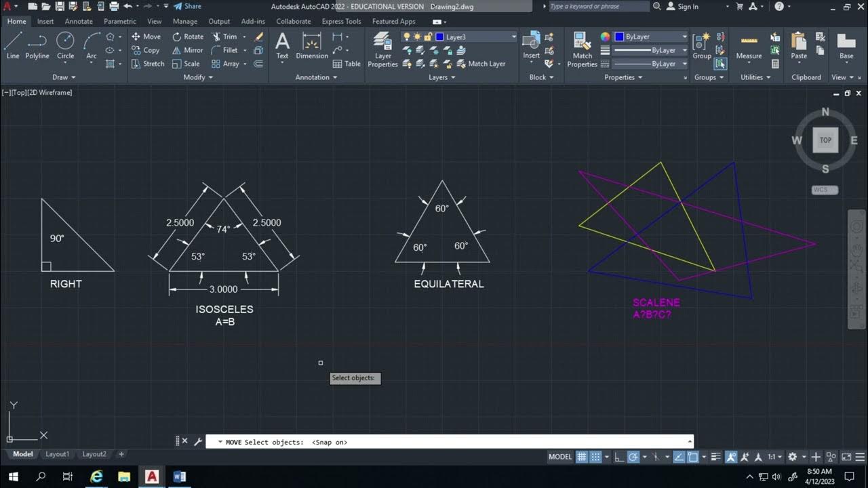Toggle Polar tracking in status bar
The image size is (868, 488).
click(633, 457)
